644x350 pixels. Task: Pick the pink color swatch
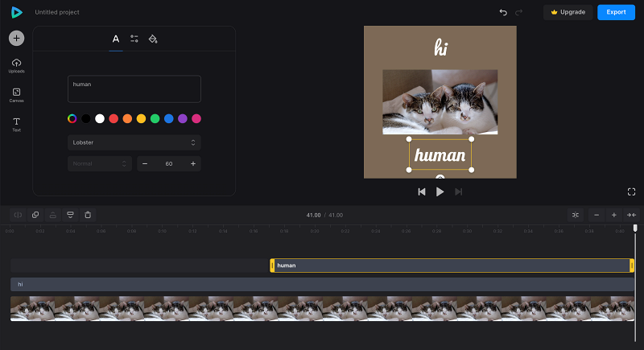196,118
